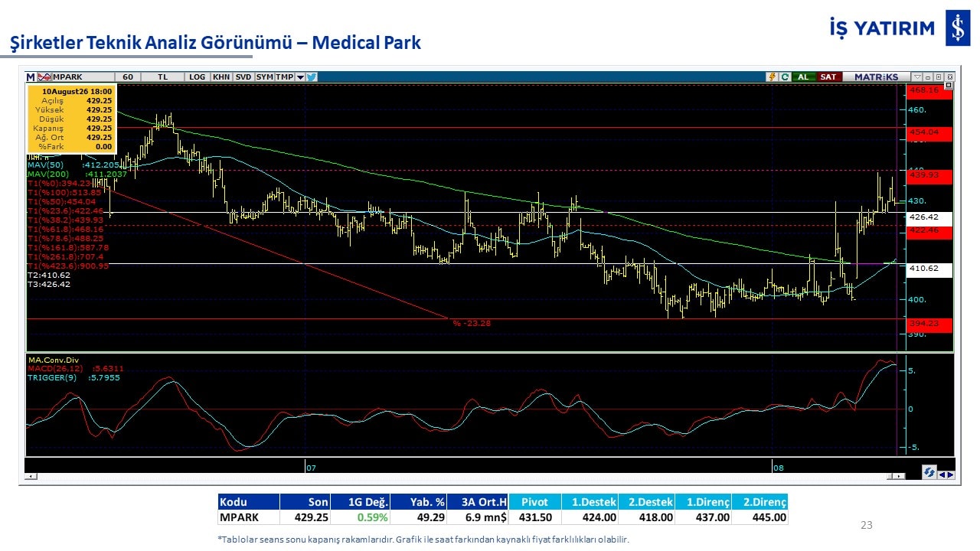Screen dimensions: 980x551
Task: Click the 468.16 Fibonacci price label
Action: coord(929,90)
